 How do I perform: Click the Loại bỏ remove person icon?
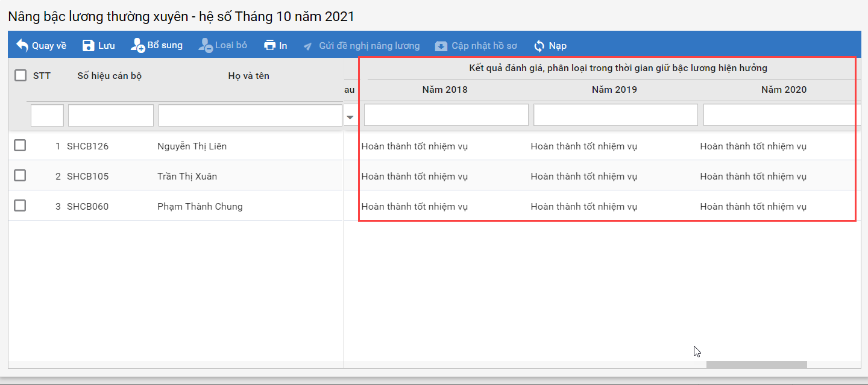(206, 45)
